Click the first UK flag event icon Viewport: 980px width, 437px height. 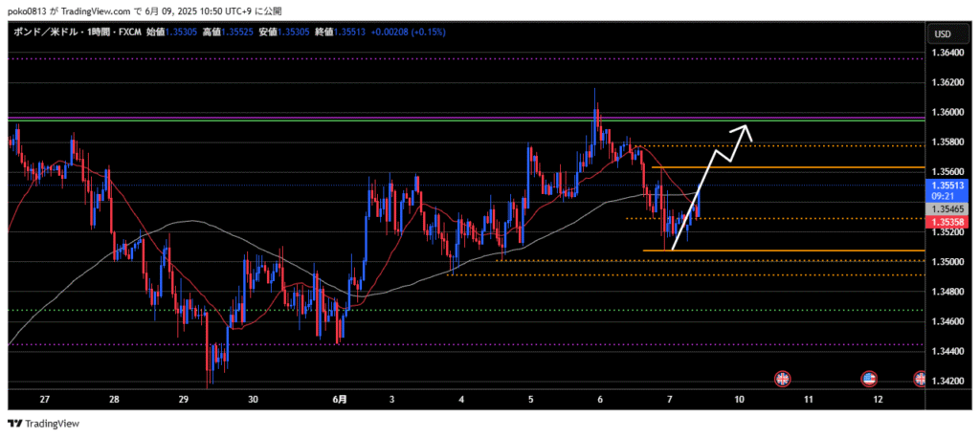point(782,380)
